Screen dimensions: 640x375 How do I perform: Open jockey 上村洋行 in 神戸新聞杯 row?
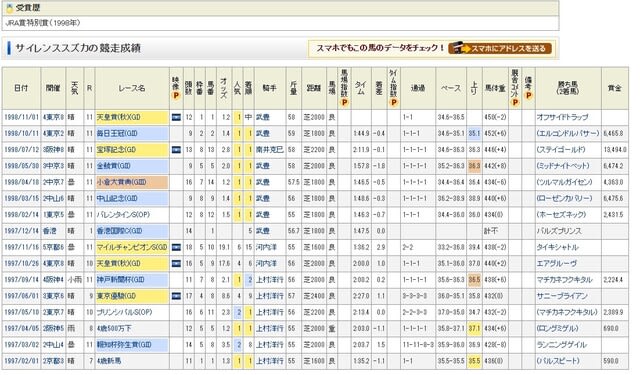[x=269, y=280]
